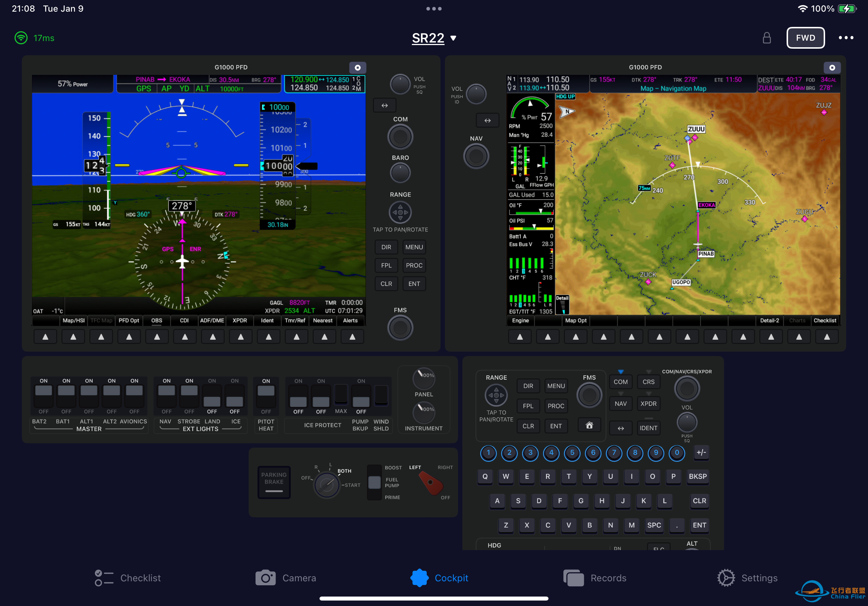Tap the home icon on the FMS keypad
The width and height of the screenshot is (868, 606).
click(589, 425)
